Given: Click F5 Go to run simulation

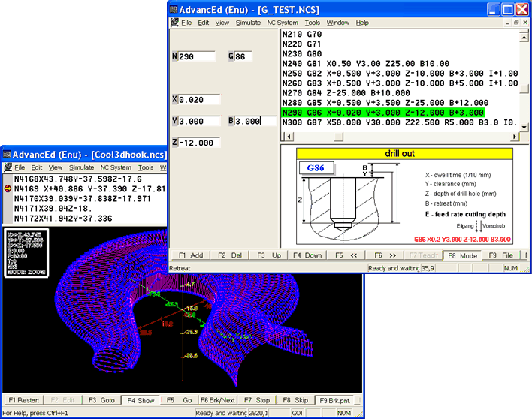Looking at the screenshot, I should point(179,400).
